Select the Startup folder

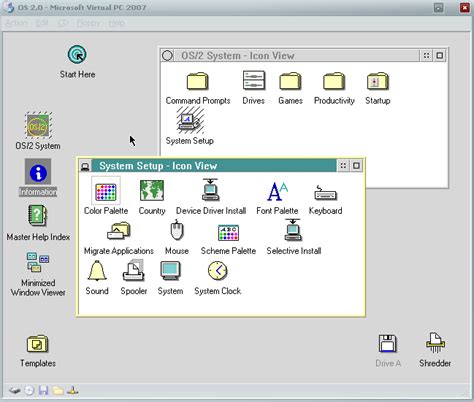click(378, 81)
